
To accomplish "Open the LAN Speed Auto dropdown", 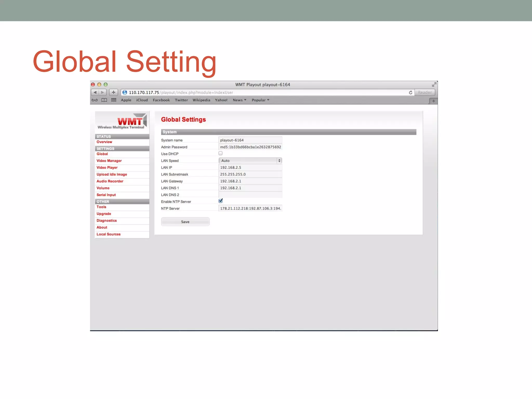I will [x=250, y=161].
